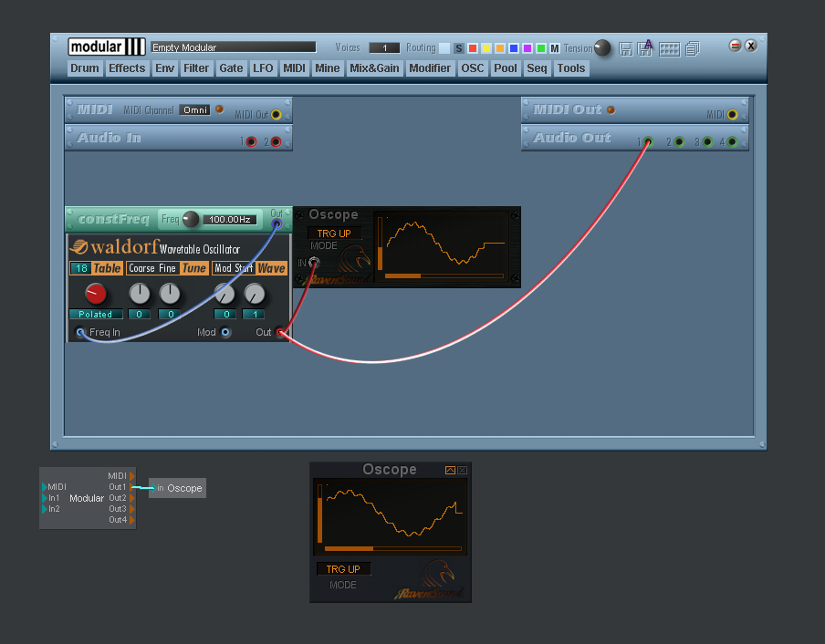Open the Modifier module menu

click(430, 68)
